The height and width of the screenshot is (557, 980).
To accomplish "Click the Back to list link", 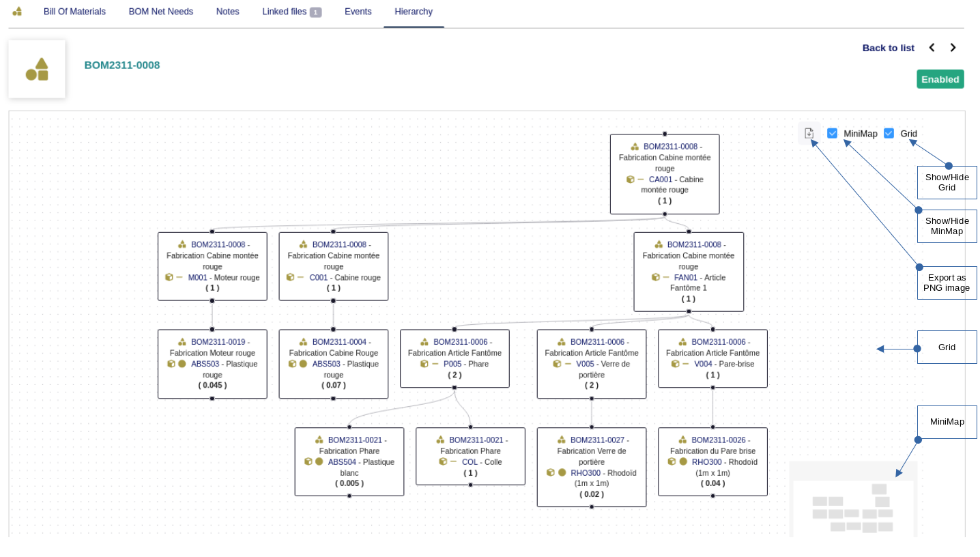I will tap(888, 48).
